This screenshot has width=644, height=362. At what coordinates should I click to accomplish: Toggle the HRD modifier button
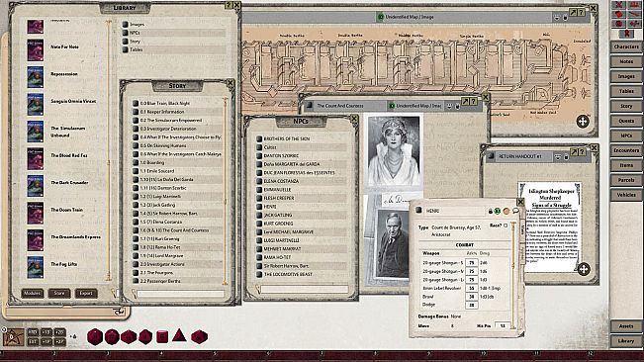(34, 332)
